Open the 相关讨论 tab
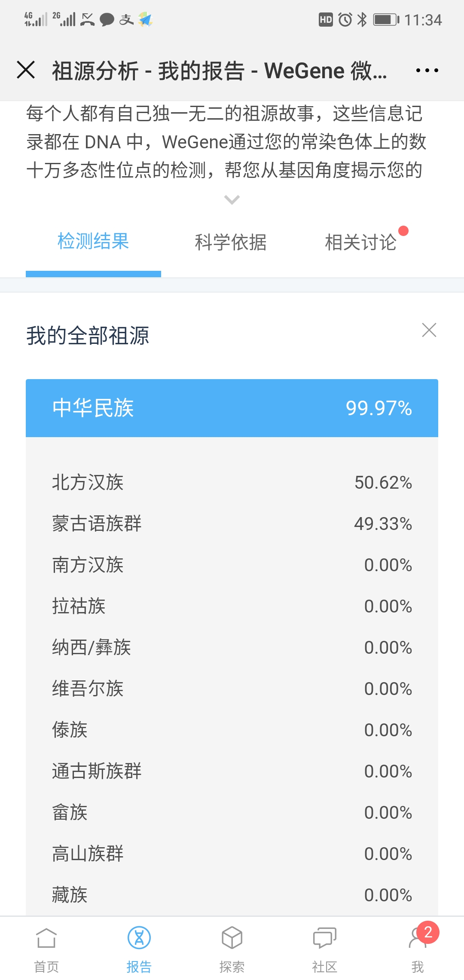Image resolution: width=464 pixels, height=980 pixels. (360, 242)
